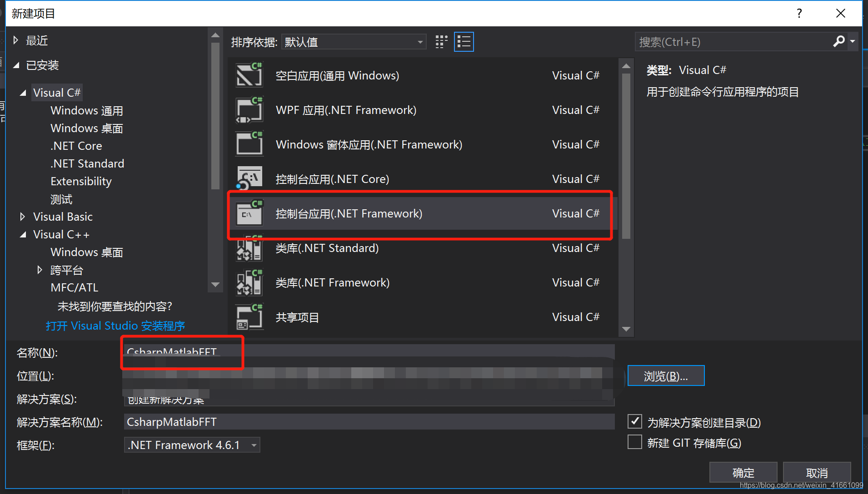Switch to small icons grid view
The image size is (868, 494).
coord(441,42)
